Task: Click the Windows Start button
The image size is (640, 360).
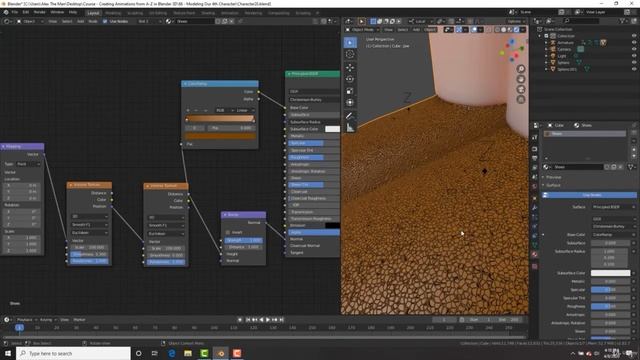Action: (8, 353)
